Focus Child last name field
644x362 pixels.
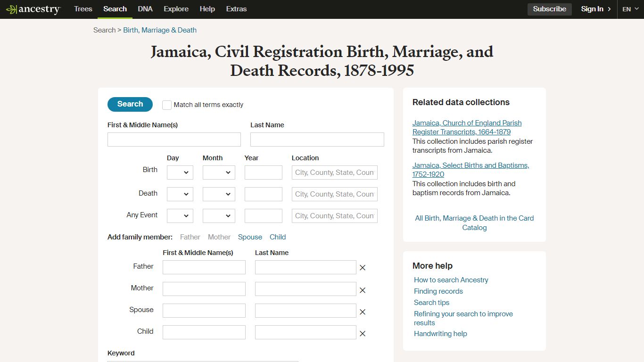click(305, 332)
